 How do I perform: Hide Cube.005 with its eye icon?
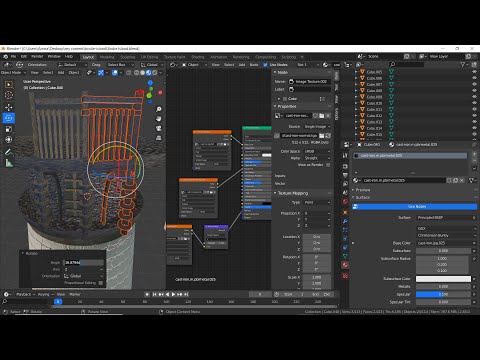pyautogui.click(x=474, y=72)
